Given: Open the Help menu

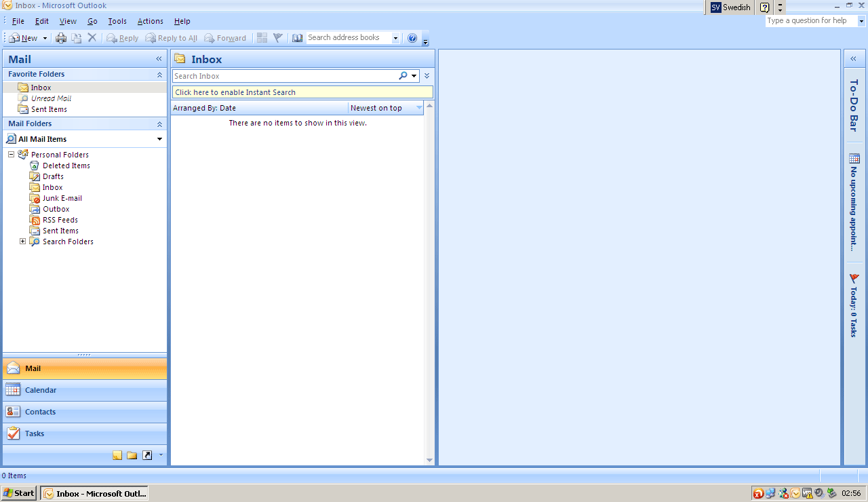Looking at the screenshot, I should [182, 21].
